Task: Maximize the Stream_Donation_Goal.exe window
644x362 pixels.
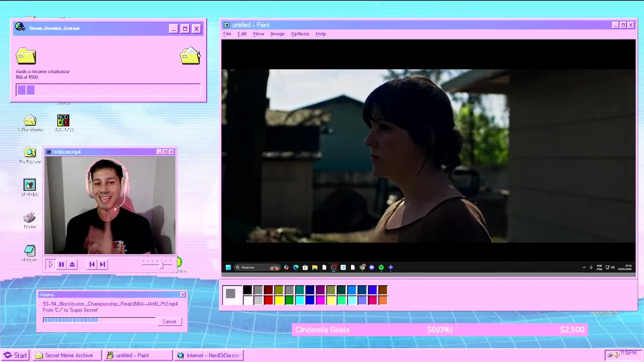Action: 185,29
